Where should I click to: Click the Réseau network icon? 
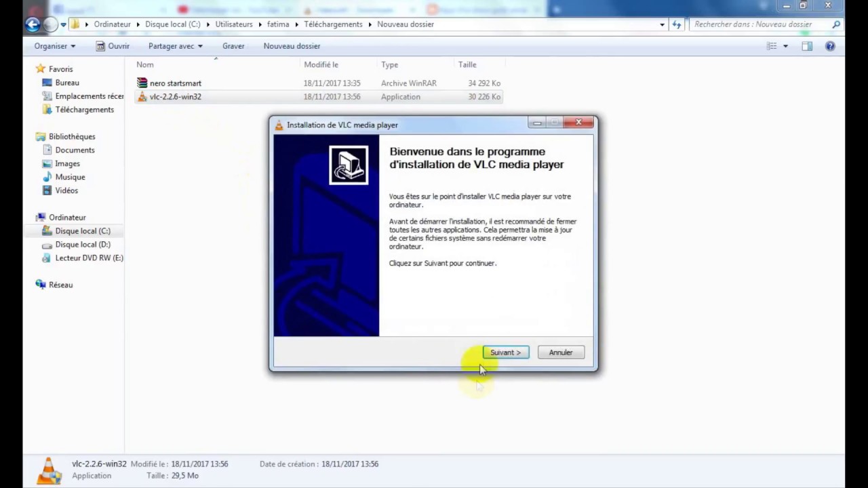coord(40,285)
